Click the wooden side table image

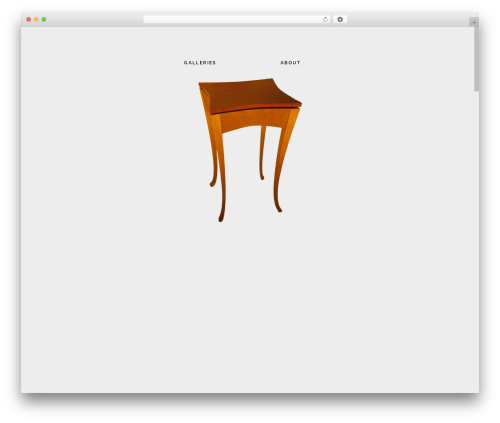coord(250,150)
